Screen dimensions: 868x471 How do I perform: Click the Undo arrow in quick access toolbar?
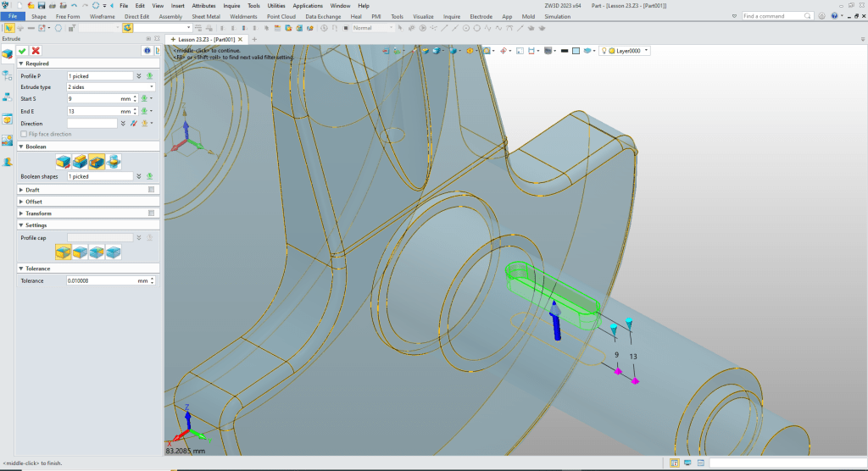pyautogui.click(x=75, y=6)
